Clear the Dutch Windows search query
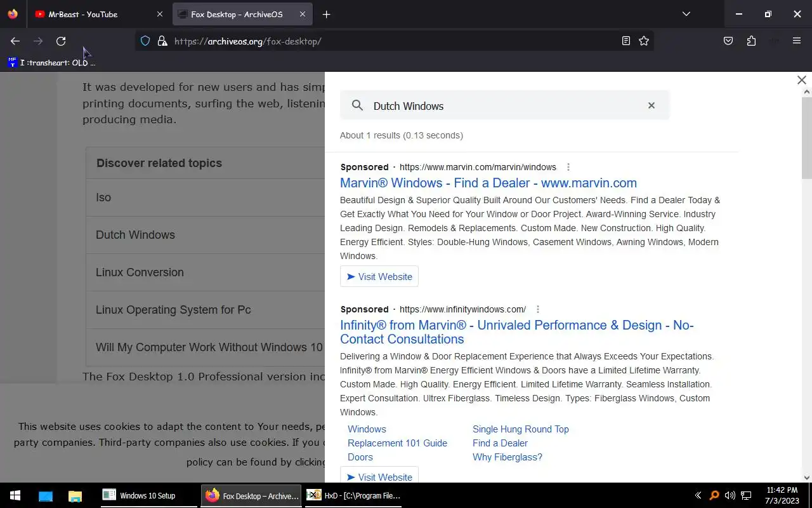 click(651, 105)
